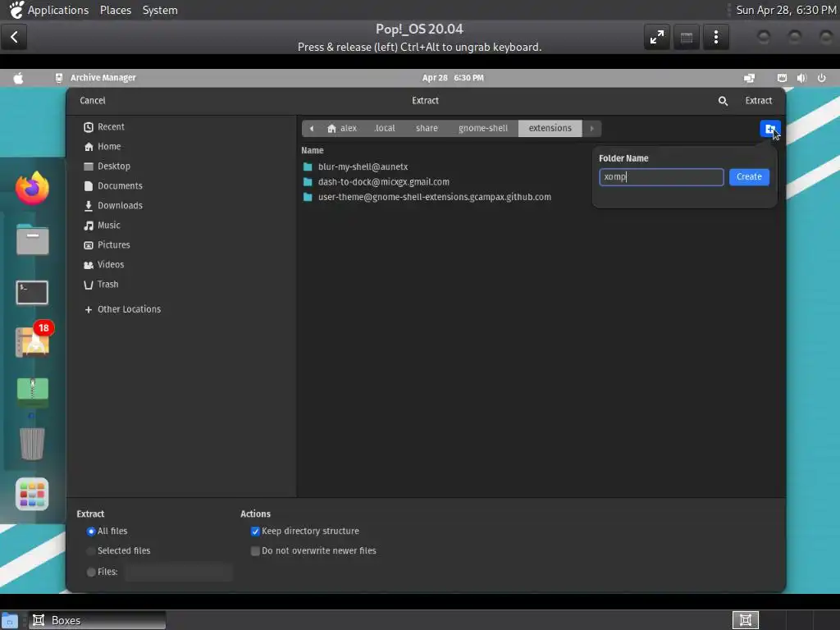This screenshot has height=630, width=840.
Task: Click the guest clock Apr 28 6:30 PM
Action: point(453,78)
